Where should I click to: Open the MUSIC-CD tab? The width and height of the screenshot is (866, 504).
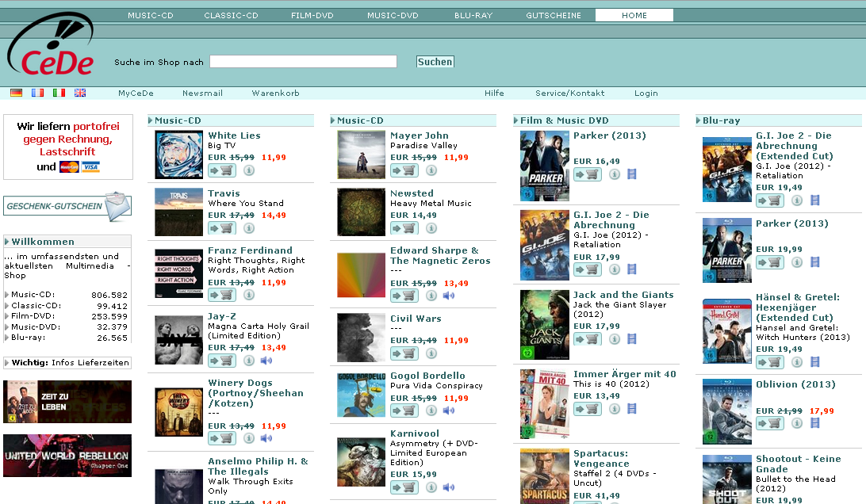click(151, 16)
